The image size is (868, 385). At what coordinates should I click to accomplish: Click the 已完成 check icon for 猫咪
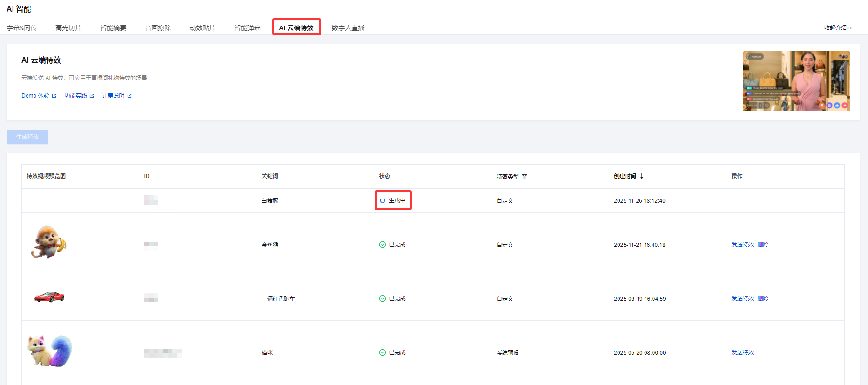pos(383,352)
